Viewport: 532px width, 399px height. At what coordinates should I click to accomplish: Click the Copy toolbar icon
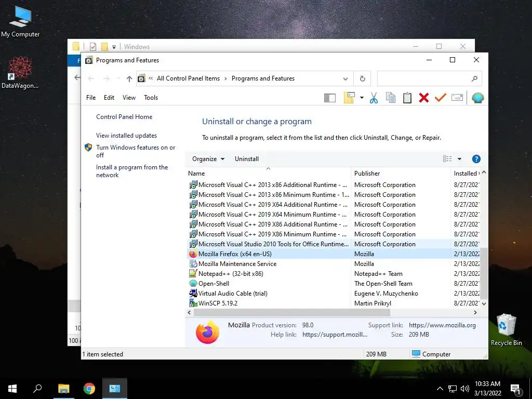[391, 98]
